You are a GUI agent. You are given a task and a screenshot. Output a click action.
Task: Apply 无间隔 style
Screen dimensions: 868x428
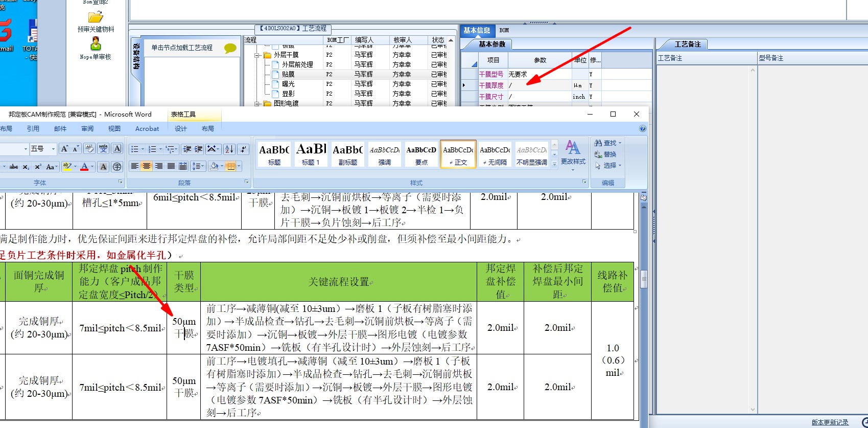tap(495, 154)
